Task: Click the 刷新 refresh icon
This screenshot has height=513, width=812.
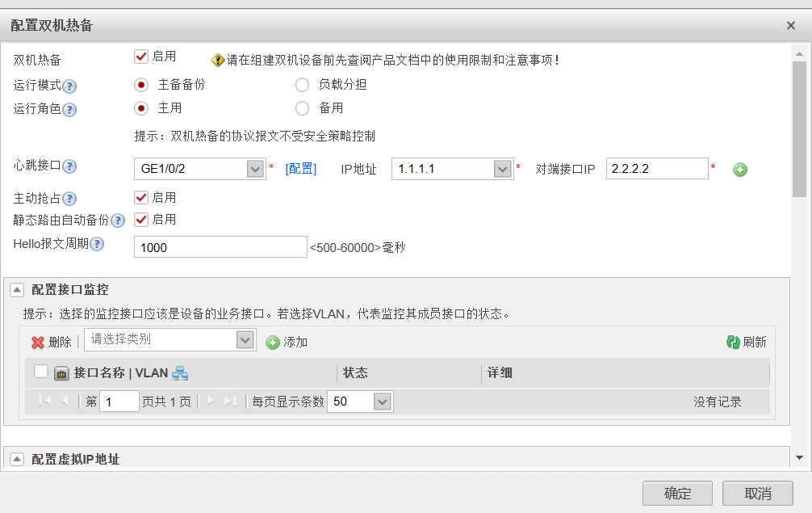Action: pos(733,343)
